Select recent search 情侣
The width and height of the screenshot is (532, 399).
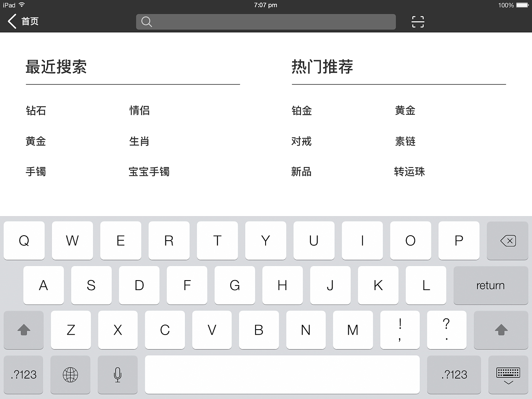139,111
